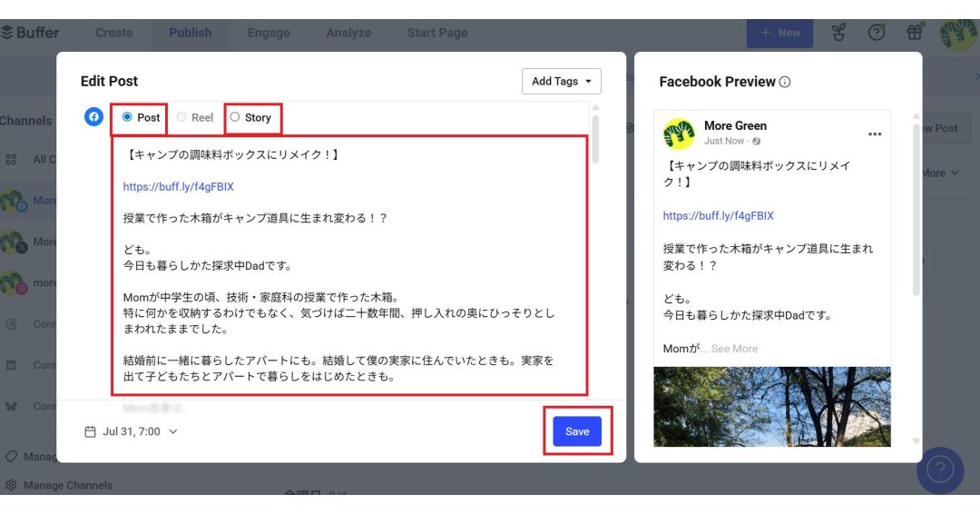
Task: Click the + New button
Action: coord(779,33)
